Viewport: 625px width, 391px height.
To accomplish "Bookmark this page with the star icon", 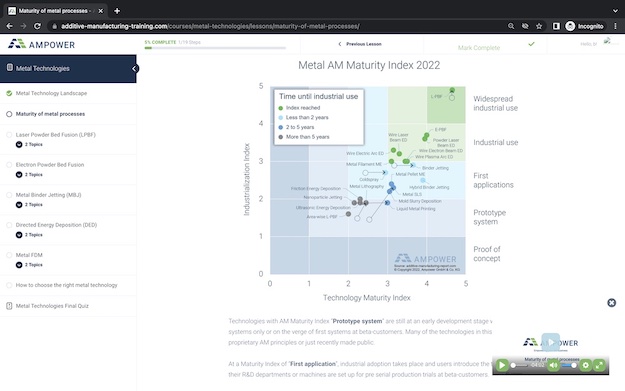I will coord(539,26).
